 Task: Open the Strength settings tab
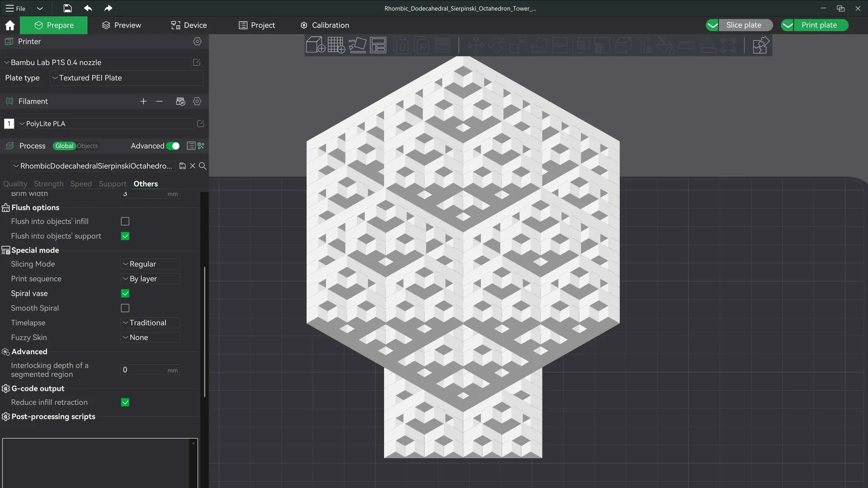pos(49,184)
